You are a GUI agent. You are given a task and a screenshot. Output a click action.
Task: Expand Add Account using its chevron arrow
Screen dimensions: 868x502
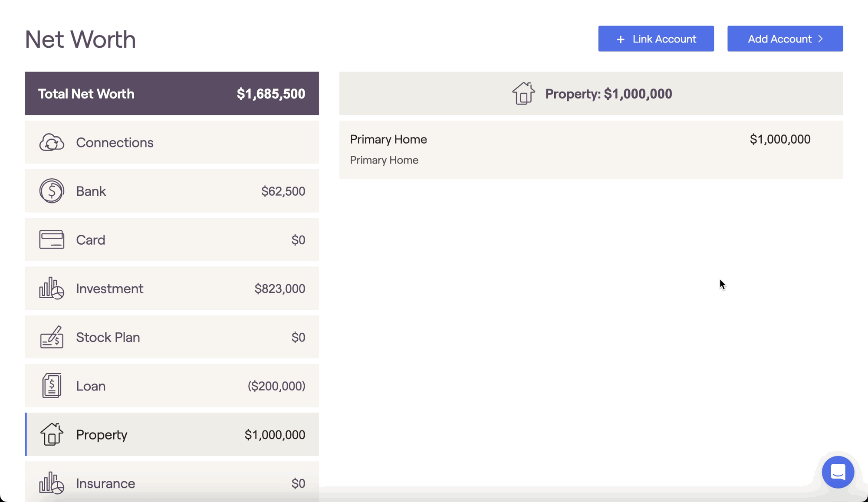coord(821,39)
